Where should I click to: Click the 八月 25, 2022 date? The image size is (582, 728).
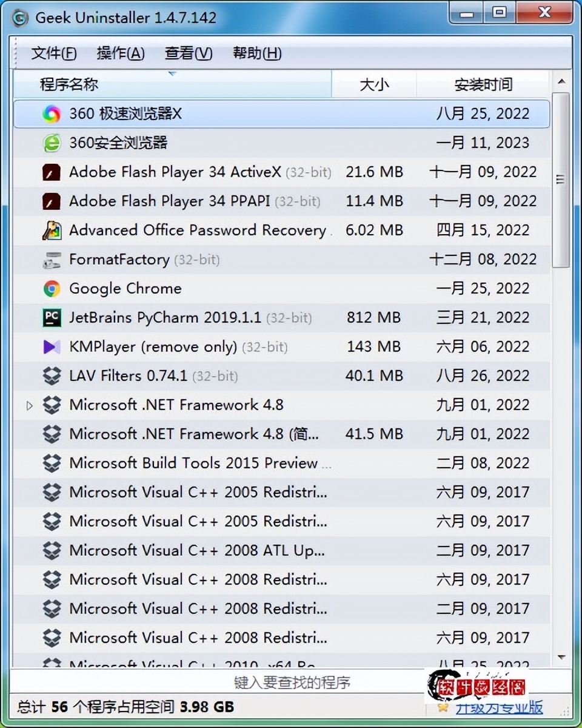click(x=483, y=114)
